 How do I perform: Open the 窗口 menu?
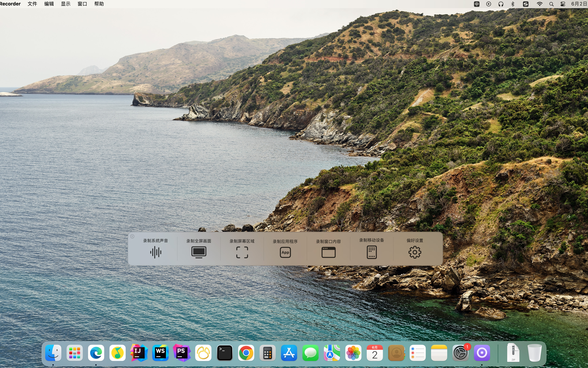point(82,4)
